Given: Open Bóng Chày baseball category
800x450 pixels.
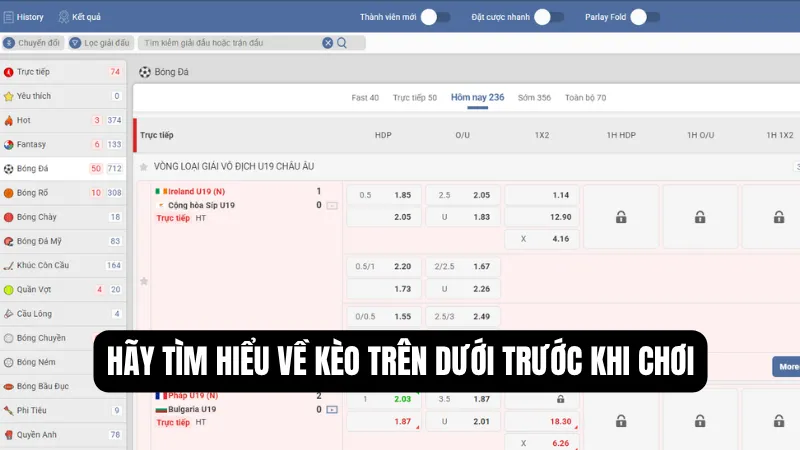Looking at the screenshot, I should (x=63, y=217).
